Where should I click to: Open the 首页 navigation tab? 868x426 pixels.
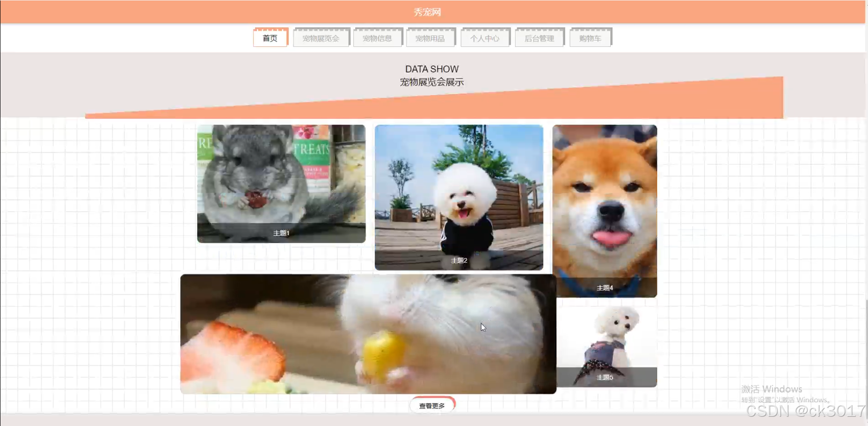(x=270, y=38)
